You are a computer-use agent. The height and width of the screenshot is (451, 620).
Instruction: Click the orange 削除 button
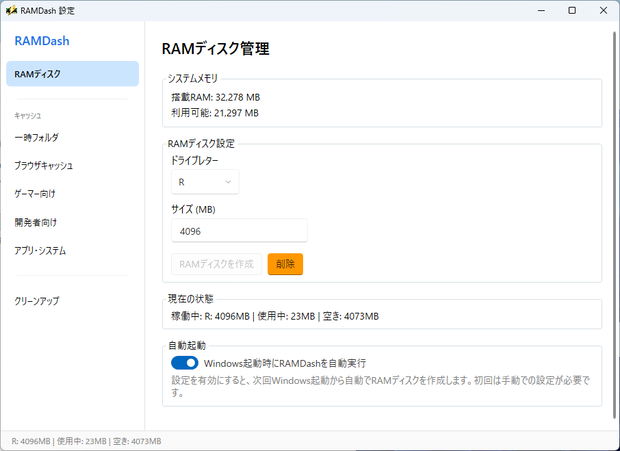pyautogui.click(x=285, y=264)
